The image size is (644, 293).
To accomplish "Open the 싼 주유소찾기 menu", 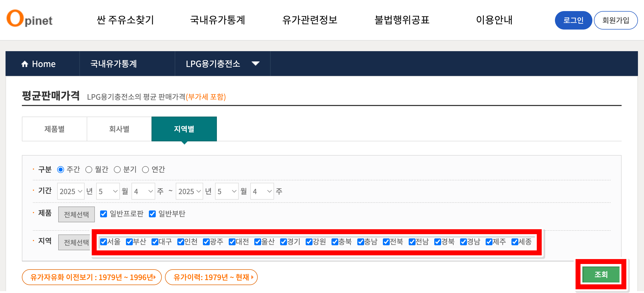I will point(125,20).
